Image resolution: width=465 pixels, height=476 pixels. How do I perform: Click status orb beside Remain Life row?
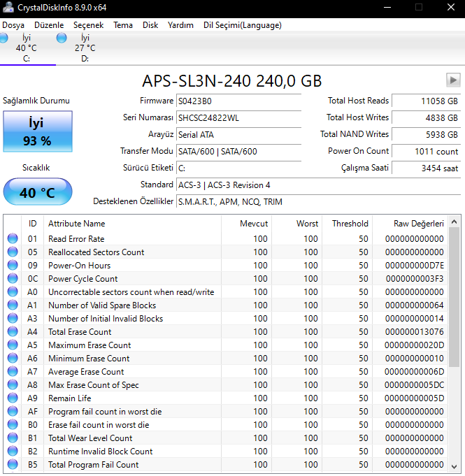pyautogui.click(x=13, y=398)
